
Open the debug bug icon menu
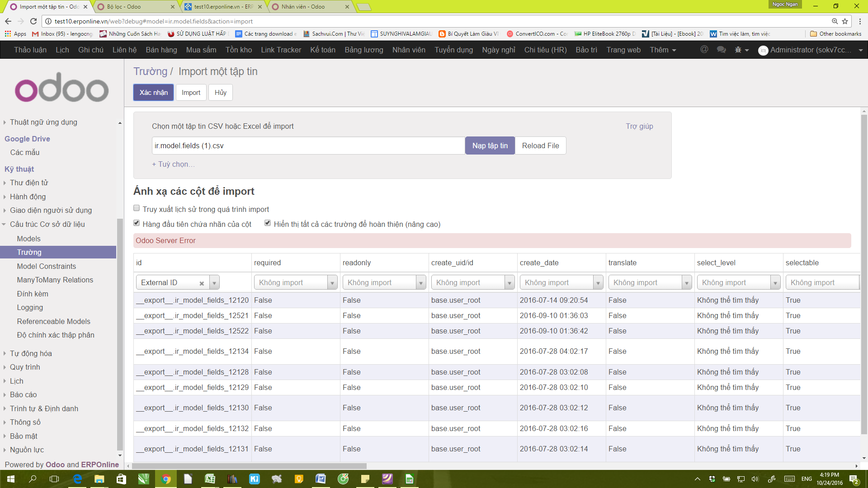pyautogui.click(x=741, y=50)
